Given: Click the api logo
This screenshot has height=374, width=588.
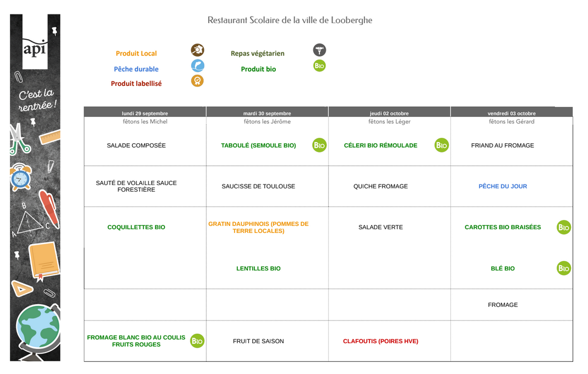Looking at the screenshot, I should (35, 48).
